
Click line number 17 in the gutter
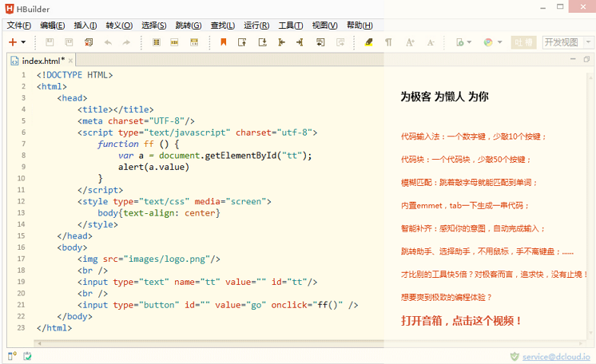click(21, 259)
